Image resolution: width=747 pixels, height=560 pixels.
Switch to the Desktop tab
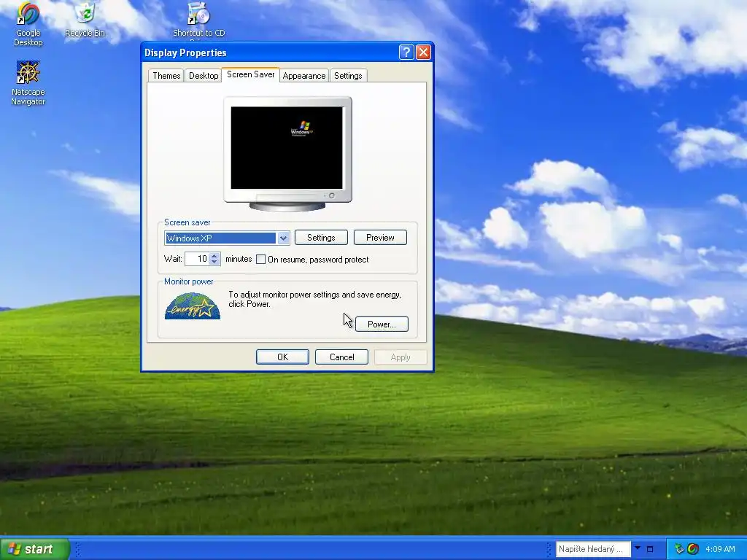204,76
